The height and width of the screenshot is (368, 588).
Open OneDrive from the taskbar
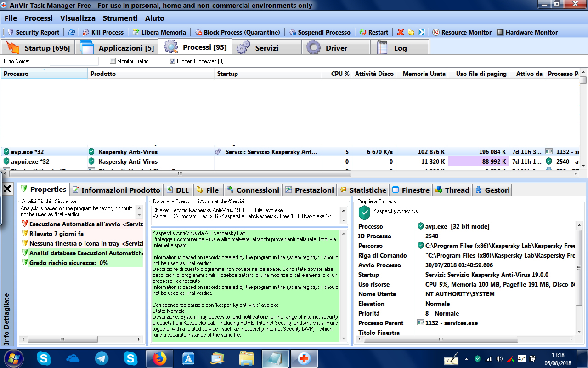pyautogui.click(x=73, y=358)
